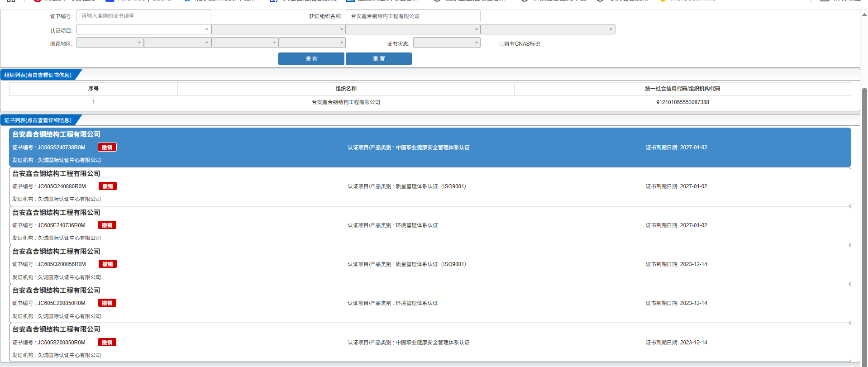
Task: Click the 组织名称 column header
Action: (x=346, y=89)
